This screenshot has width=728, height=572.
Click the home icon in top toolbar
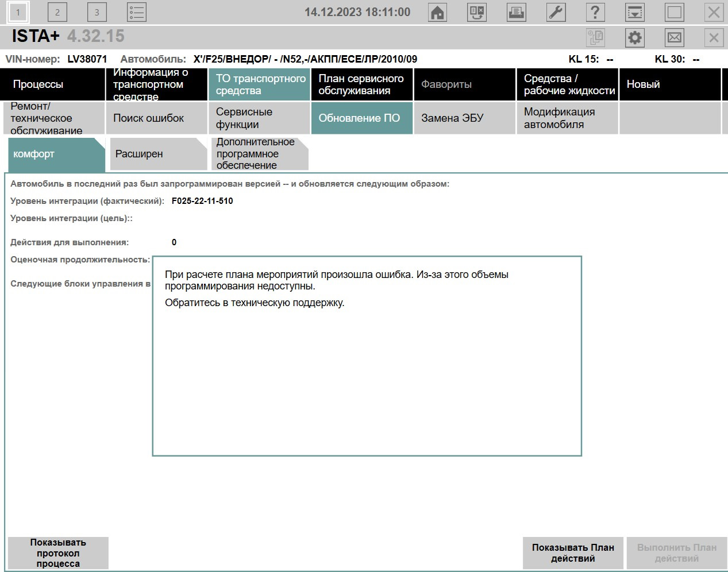[x=438, y=12]
